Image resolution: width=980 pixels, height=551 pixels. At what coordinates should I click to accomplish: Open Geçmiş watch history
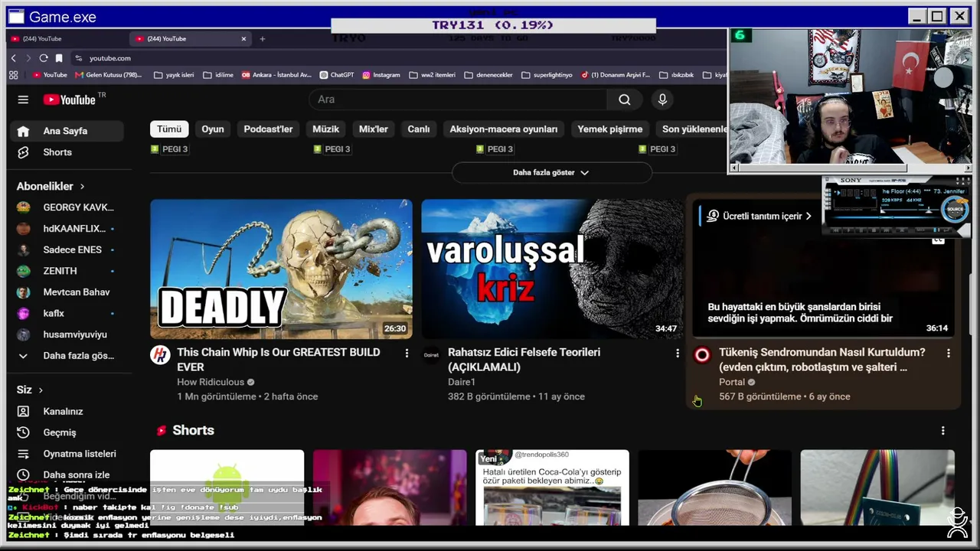click(x=67, y=432)
